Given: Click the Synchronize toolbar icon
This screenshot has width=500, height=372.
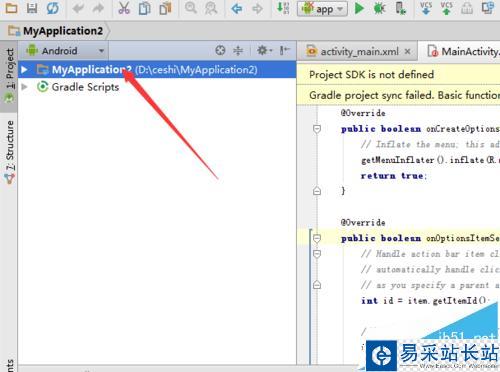Looking at the screenshot, I should click(52, 8).
